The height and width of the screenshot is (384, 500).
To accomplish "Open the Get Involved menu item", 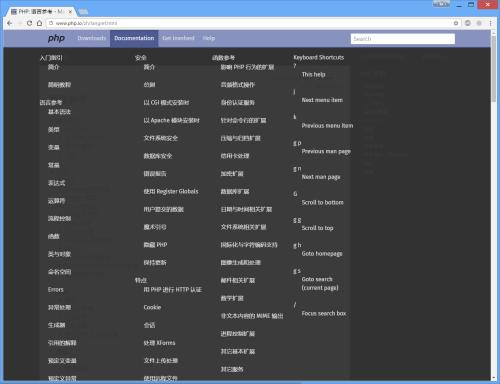I will click(178, 38).
